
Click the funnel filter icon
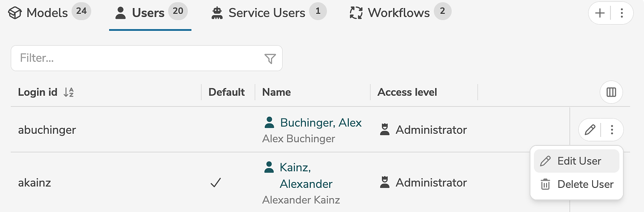[270, 59]
